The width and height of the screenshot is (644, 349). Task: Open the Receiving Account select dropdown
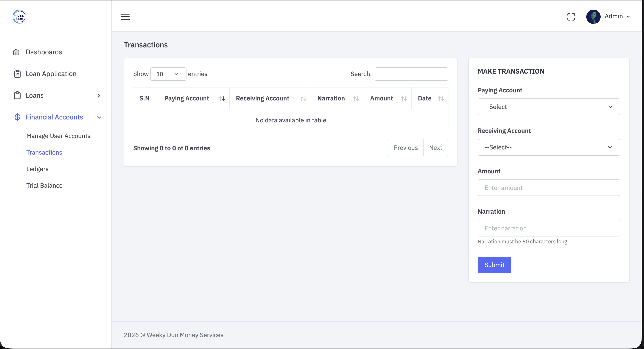[549, 147]
